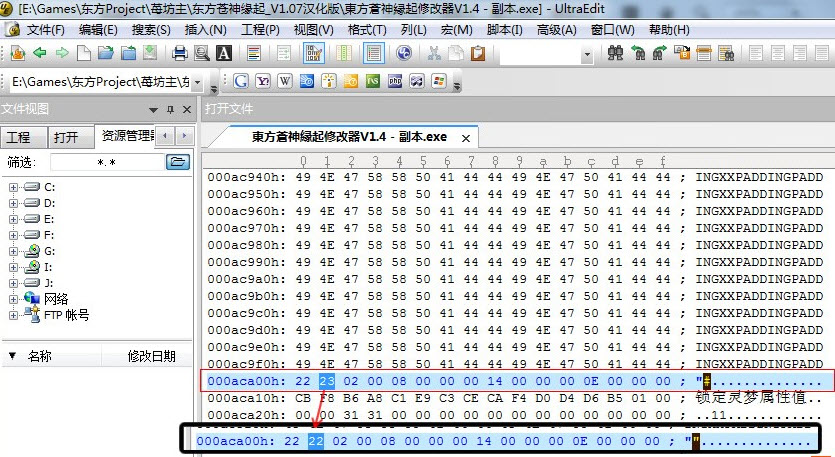
Task: Toggle the file tree view list icon
Action: tap(374, 53)
